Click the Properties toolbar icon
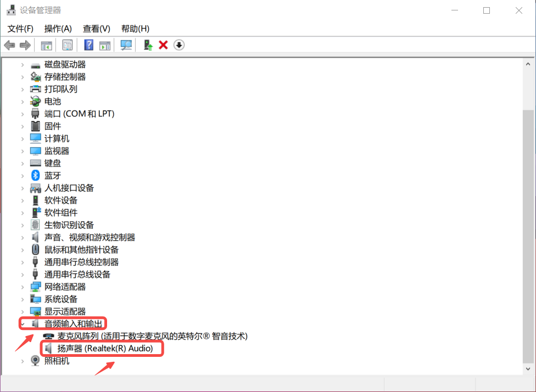Viewport: 536px width, 392px height. point(67,45)
